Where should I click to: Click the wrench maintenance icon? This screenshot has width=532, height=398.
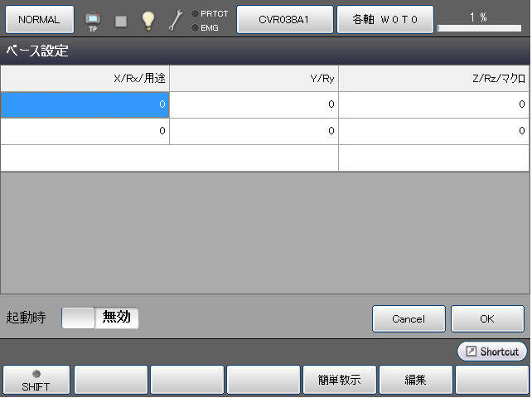point(175,21)
